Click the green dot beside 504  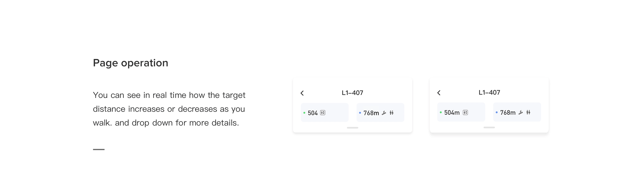(x=304, y=113)
